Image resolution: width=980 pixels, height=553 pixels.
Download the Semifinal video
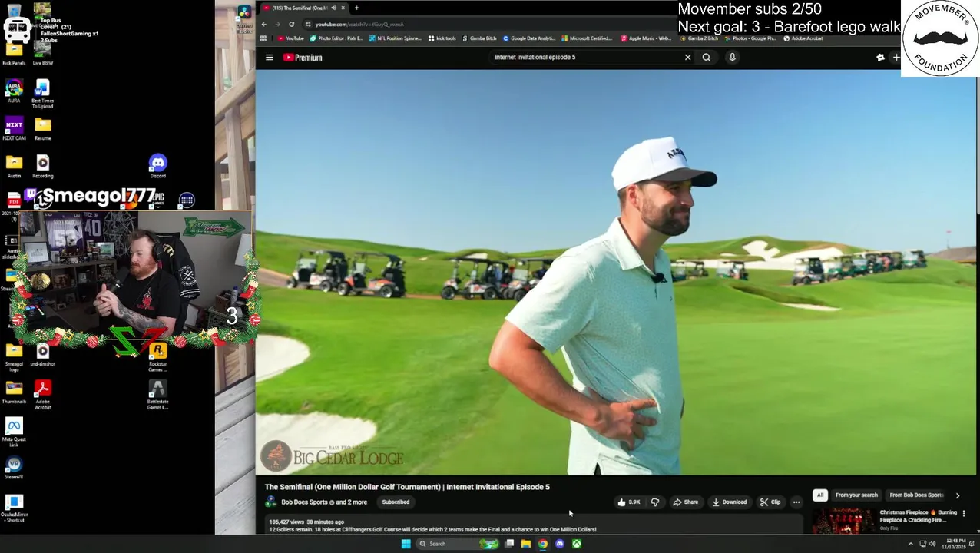[x=729, y=502]
